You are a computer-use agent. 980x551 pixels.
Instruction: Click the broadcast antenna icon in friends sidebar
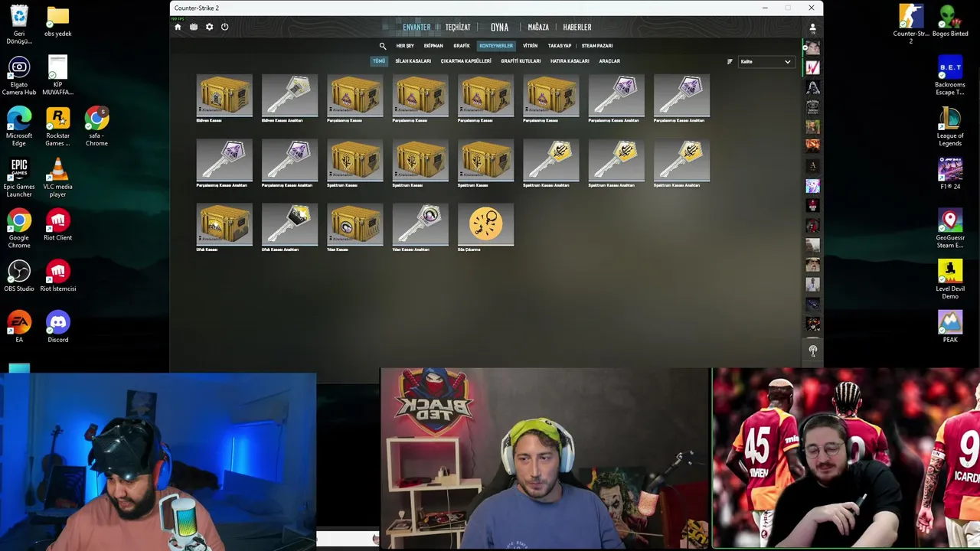click(x=813, y=350)
